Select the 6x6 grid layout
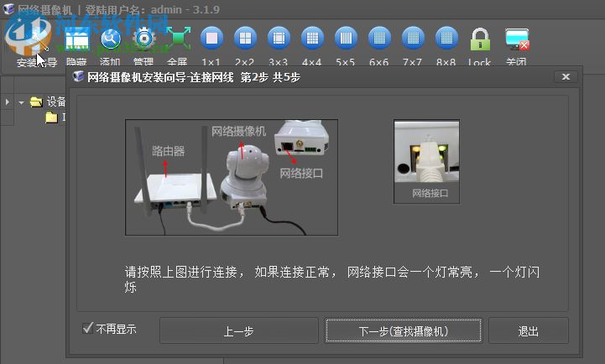Screen dimensions: 605x364 379,39
